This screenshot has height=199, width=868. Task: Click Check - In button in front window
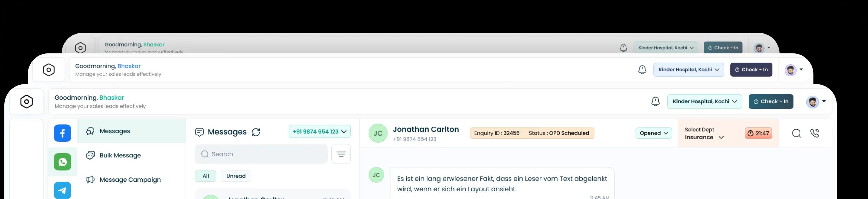pyautogui.click(x=771, y=101)
